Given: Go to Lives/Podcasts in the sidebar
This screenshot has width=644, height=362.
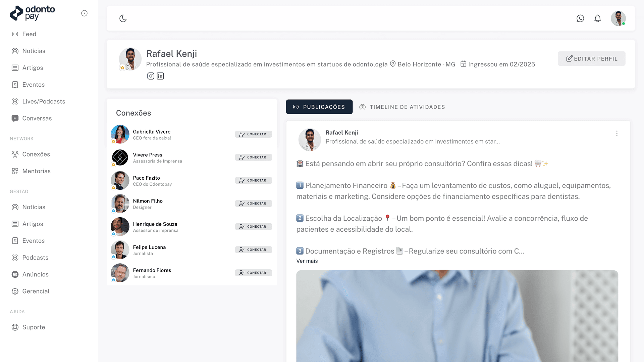Looking at the screenshot, I should [44, 101].
